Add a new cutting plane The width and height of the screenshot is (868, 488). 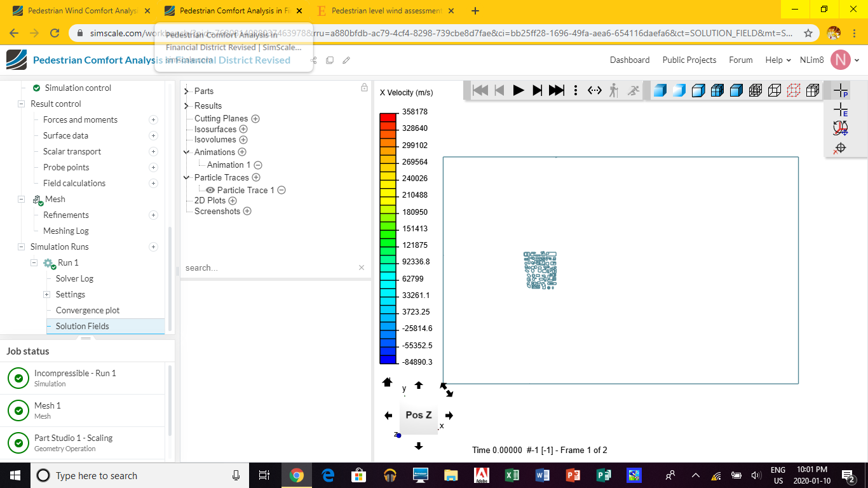coord(255,119)
